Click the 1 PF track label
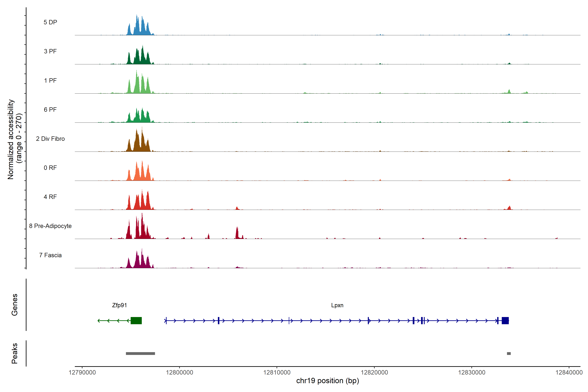This screenshot has width=588, height=392. [50, 81]
